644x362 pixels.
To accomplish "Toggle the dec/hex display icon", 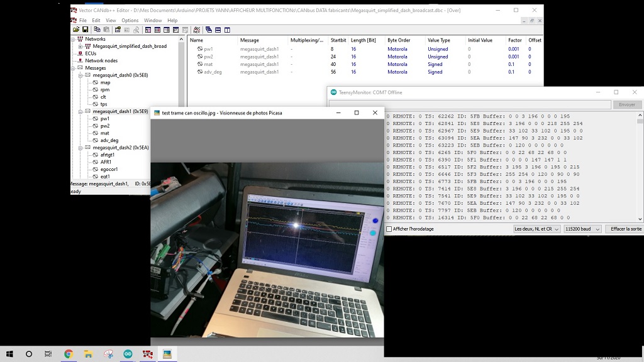I will coord(196,30).
